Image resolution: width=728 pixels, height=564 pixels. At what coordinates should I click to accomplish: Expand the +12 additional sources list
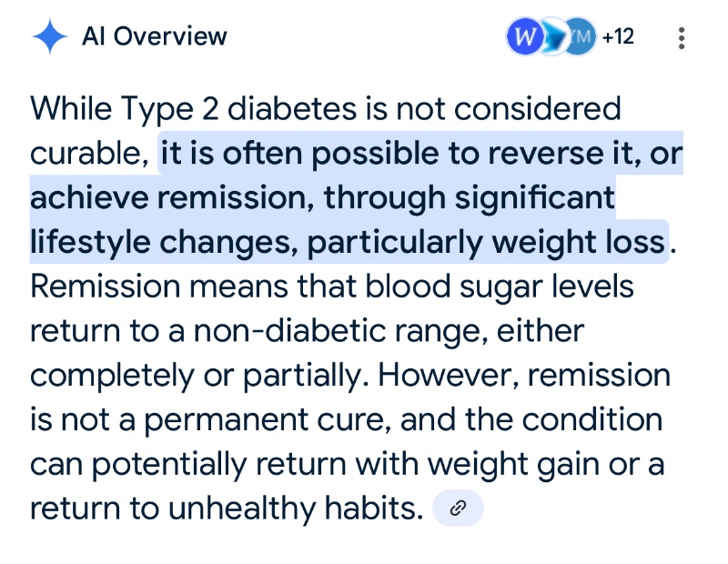tap(618, 38)
